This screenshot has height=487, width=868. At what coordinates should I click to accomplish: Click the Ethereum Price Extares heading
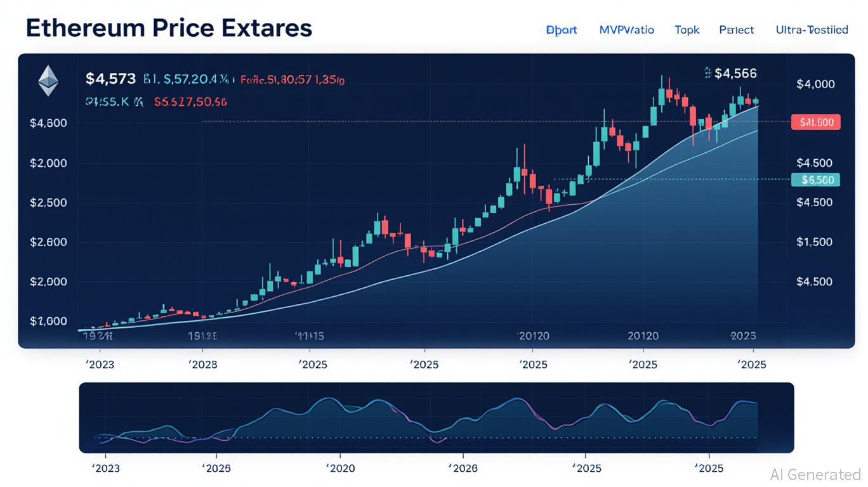169,29
